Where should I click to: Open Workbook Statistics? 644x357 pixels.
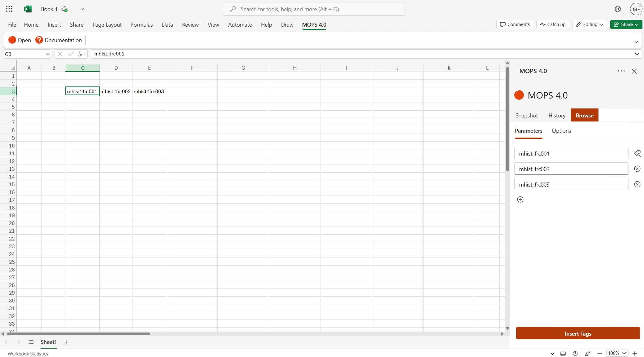pos(28,353)
